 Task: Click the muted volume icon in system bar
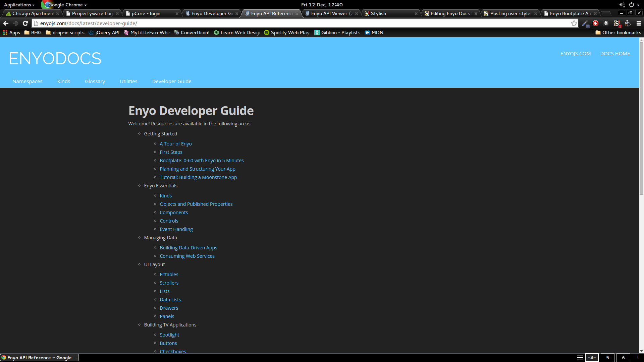pyautogui.click(x=622, y=5)
